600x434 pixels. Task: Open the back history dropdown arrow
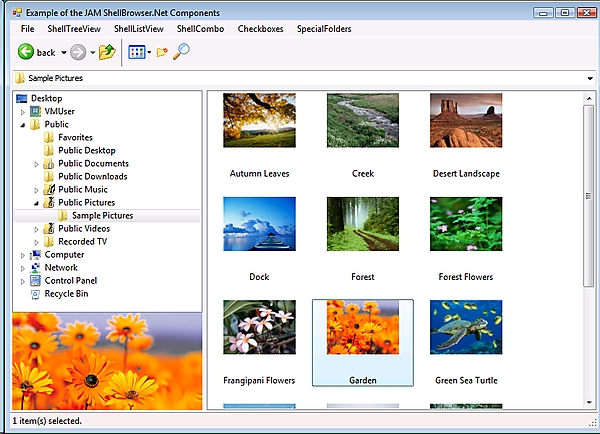tap(63, 53)
